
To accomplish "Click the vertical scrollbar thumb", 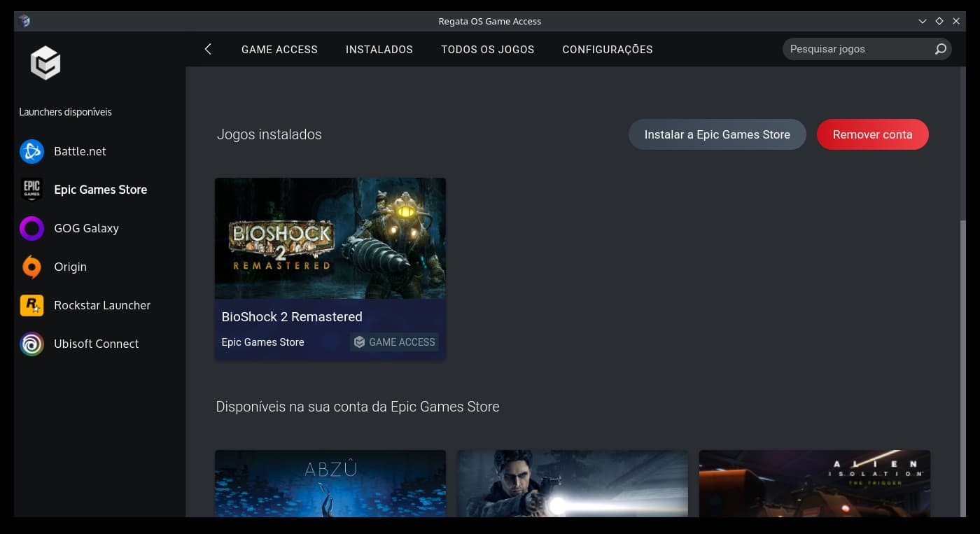I will pos(963,368).
